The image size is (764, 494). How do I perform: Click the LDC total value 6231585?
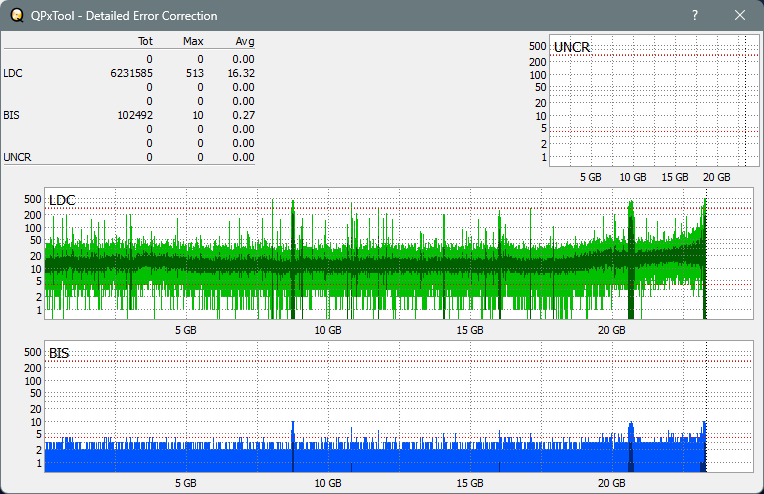(132, 73)
